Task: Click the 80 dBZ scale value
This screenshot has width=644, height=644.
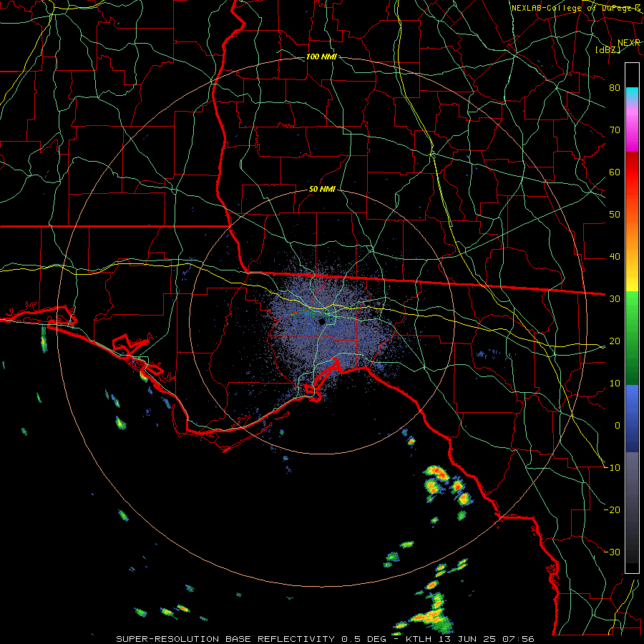Action: click(615, 87)
